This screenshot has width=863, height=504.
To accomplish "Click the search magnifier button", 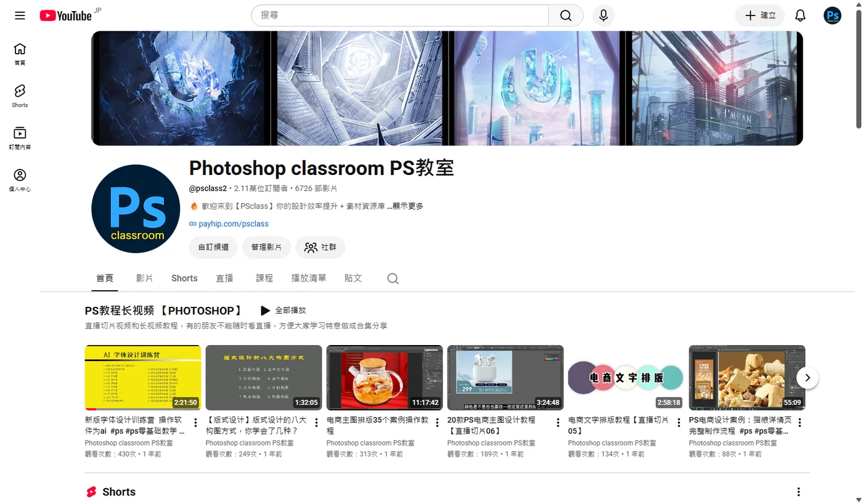I will point(566,15).
